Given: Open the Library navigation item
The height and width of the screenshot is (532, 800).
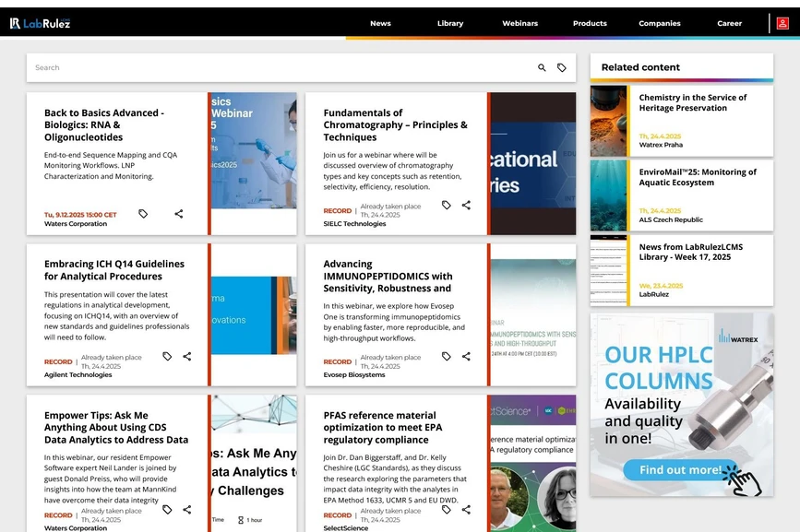Looking at the screenshot, I should coord(450,23).
